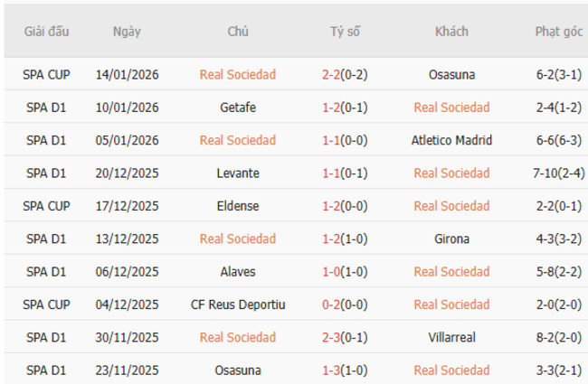Click the "Chú" home team header
This screenshot has height=384, width=588.
(x=238, y=31)
